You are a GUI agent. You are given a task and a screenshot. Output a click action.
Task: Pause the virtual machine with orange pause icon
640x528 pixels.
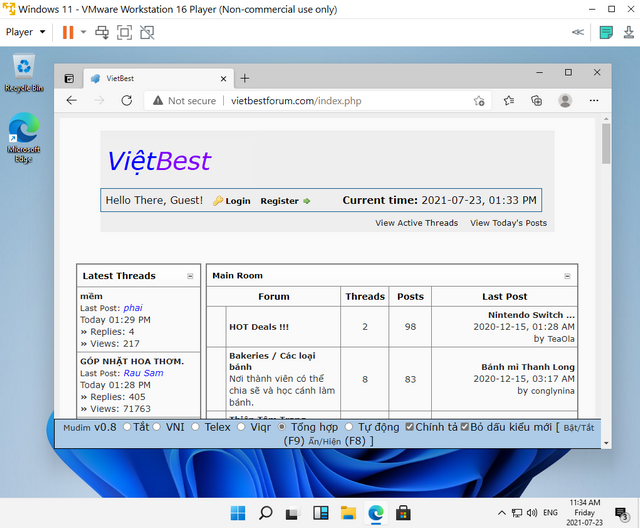point(68,32)
